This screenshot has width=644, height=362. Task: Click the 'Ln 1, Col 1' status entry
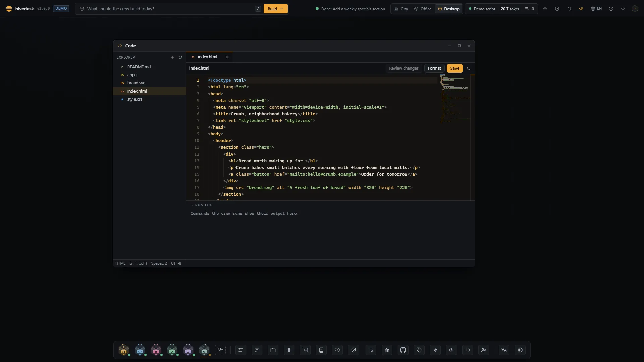click(x=138, y=263)
